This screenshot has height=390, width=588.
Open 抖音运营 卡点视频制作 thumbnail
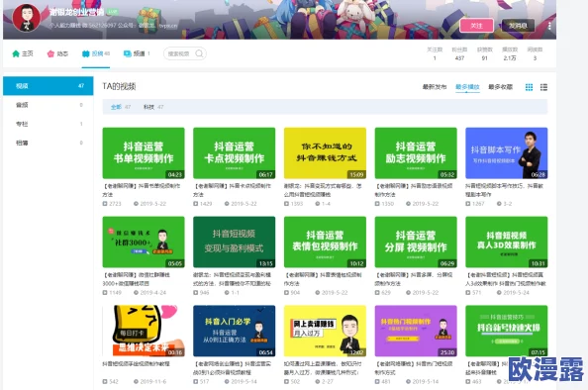click(x=235, y=153)
